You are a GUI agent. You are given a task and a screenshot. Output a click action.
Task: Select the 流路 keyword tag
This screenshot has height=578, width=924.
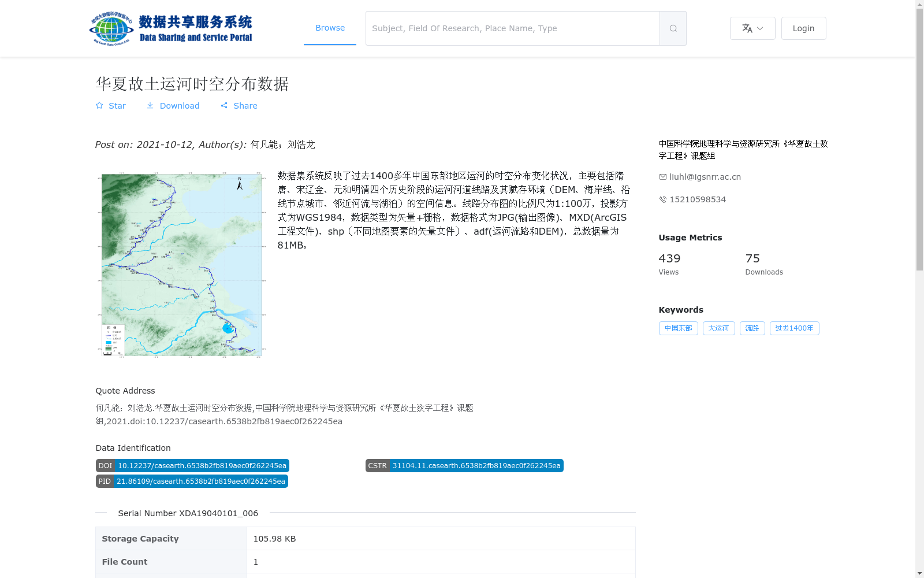pyautogui.click(x=752, y=328)
